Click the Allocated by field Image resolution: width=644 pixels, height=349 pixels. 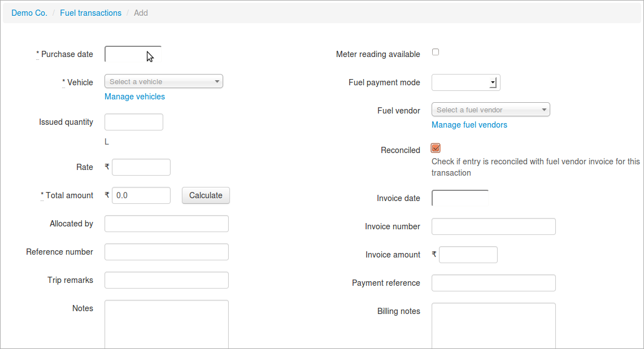coord(167,224)
